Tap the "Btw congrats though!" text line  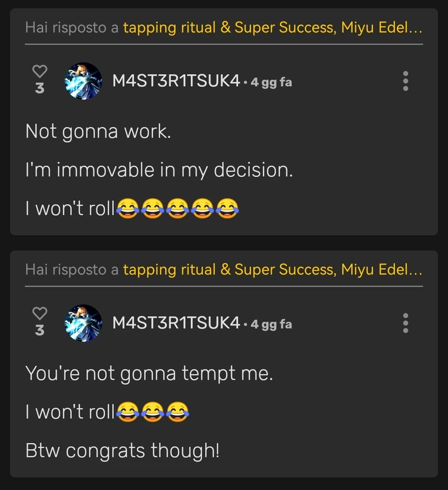coord(122,451)
